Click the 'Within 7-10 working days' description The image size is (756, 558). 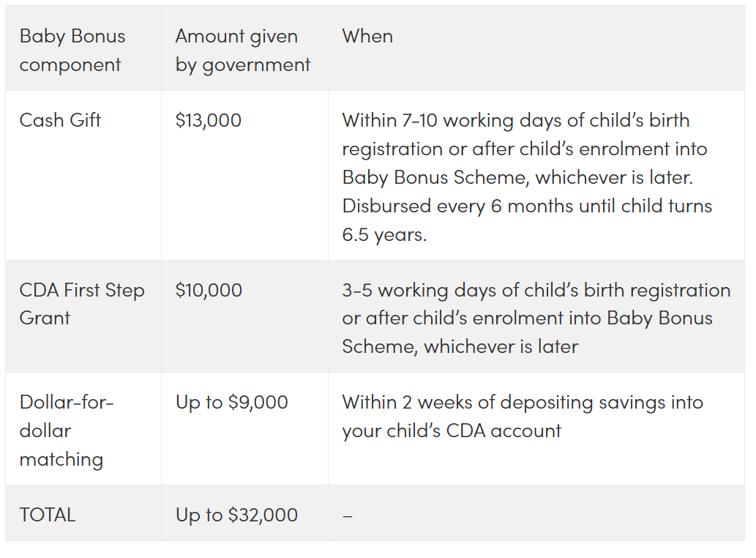click(527, 177)
